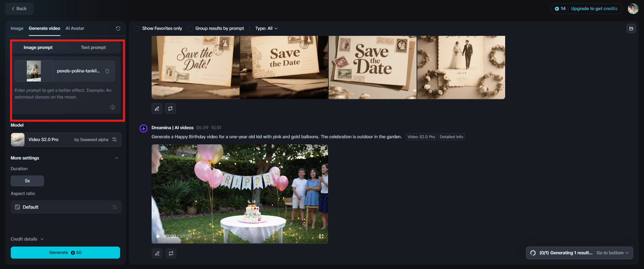Click the Generating 1 result status
644x269 pixels.
tap(566, 253)
